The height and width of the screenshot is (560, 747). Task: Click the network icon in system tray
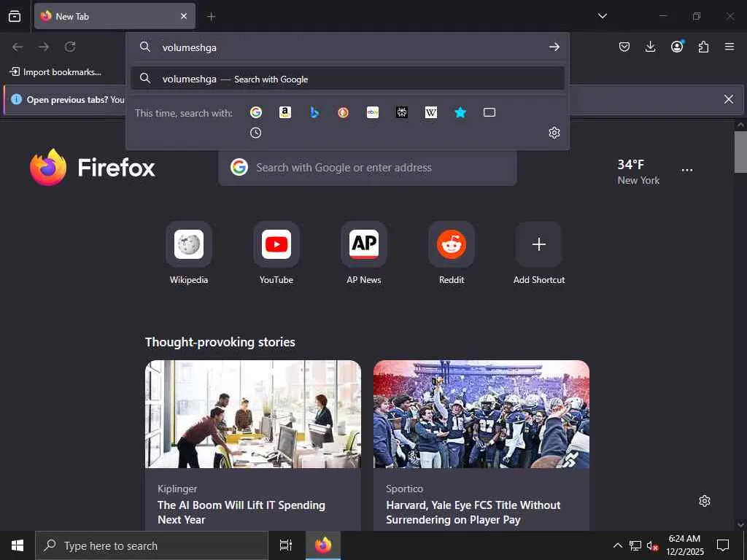[x=635, y=545]
